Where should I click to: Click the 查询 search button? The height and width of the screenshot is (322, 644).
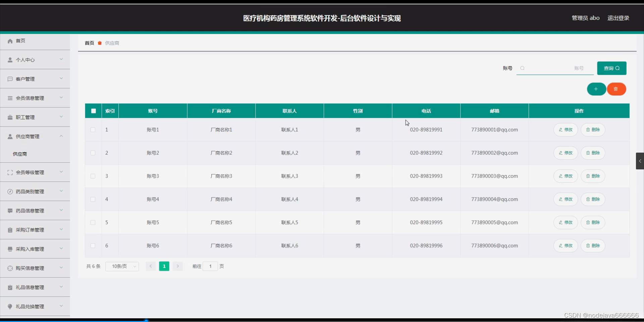click(x=612, y=68)
